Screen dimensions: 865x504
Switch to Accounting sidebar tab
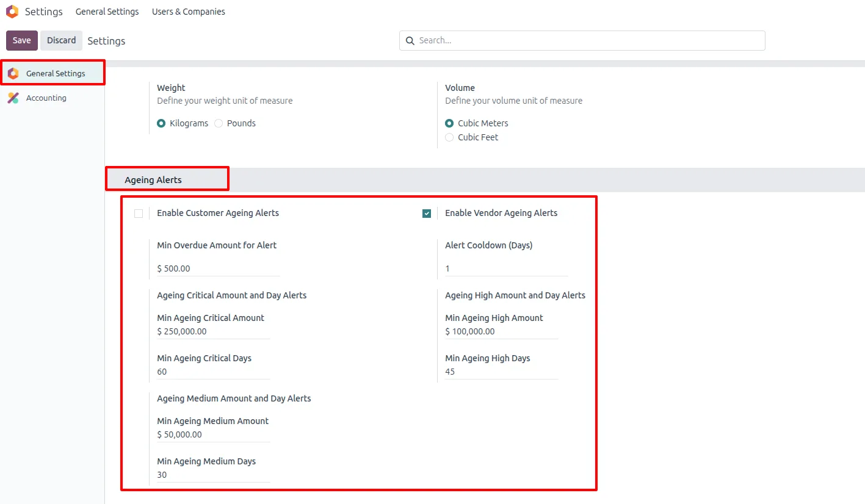click(52, 98)
